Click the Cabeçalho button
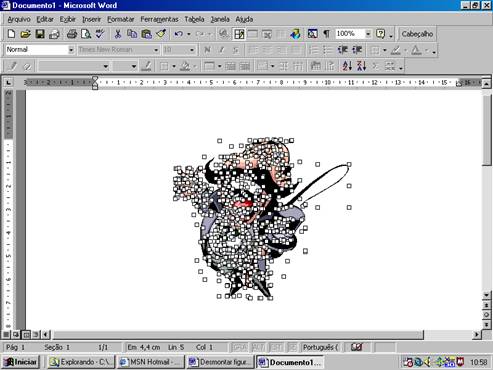This screenshot has height=370, width=493. [417, 34]
